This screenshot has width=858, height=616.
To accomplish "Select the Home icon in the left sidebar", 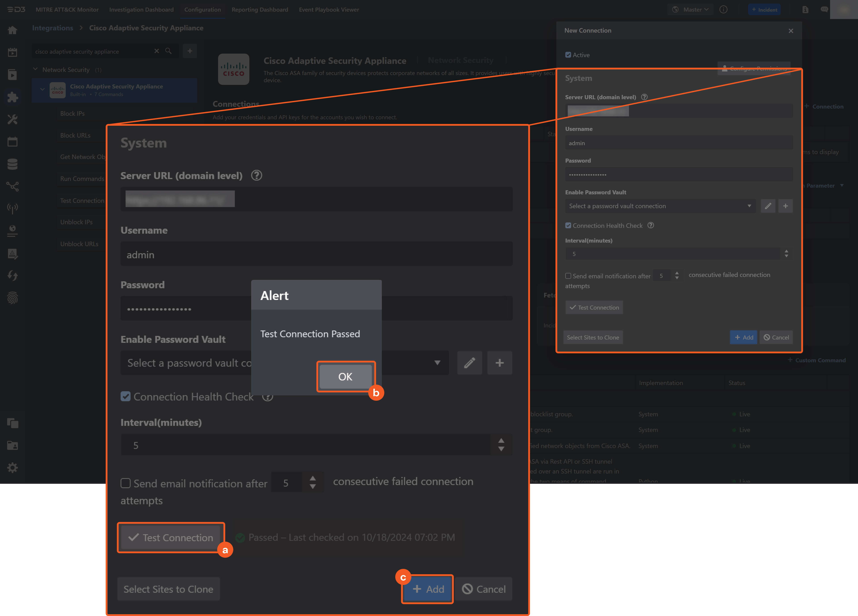I will (x=13, y=30).
